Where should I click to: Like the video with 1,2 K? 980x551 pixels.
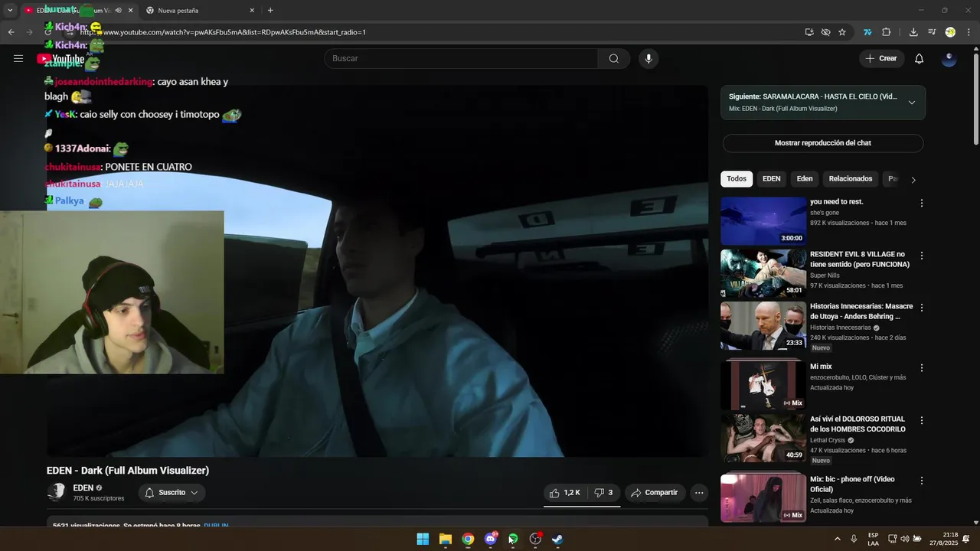[x=565, y=493]
